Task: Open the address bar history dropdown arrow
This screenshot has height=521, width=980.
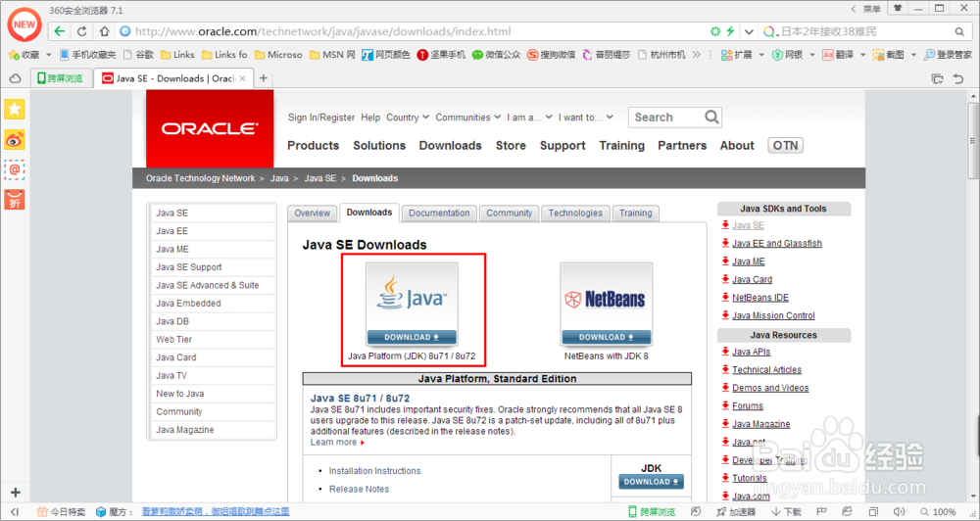Action: pos(749,31)
